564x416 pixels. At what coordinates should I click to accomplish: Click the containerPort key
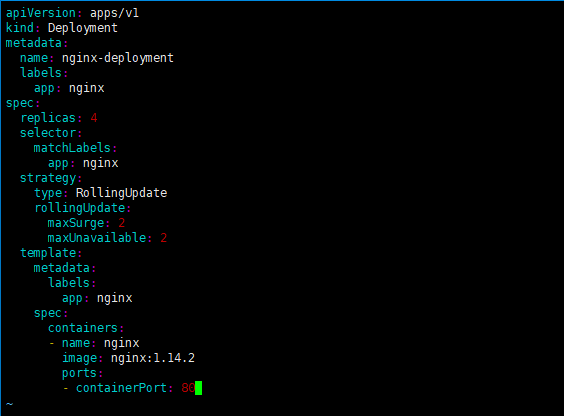(x=121, y=388)
